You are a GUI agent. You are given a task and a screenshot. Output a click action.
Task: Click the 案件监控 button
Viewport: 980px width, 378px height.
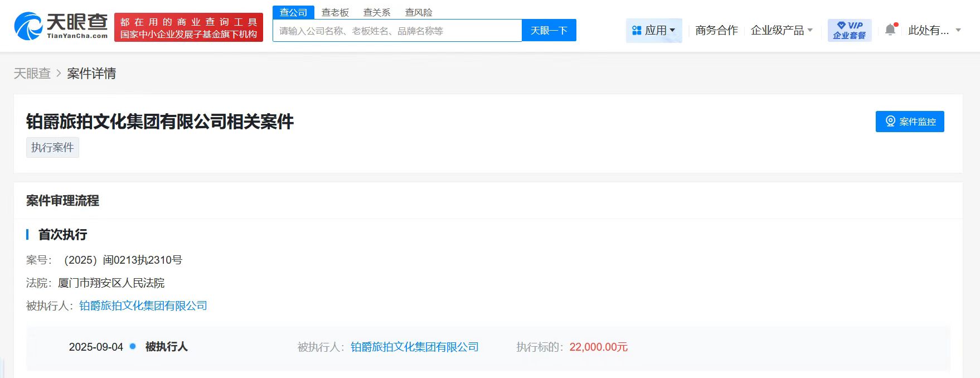[910, 122]
